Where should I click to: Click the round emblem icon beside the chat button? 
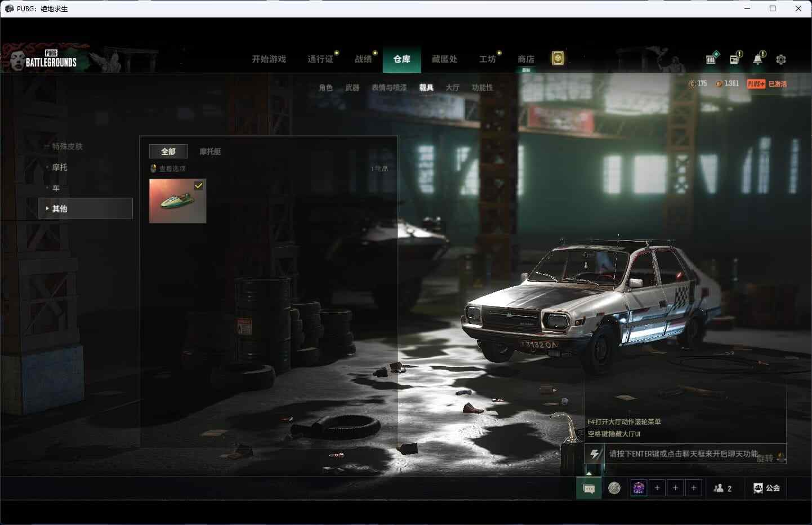tap(614, 488)
